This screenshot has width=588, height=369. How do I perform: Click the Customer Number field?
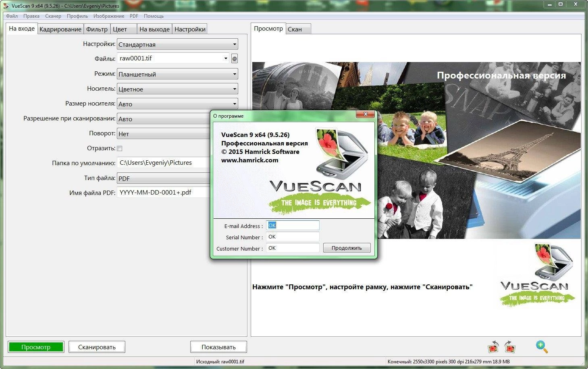pyautogui.click(x=293, y=248)
